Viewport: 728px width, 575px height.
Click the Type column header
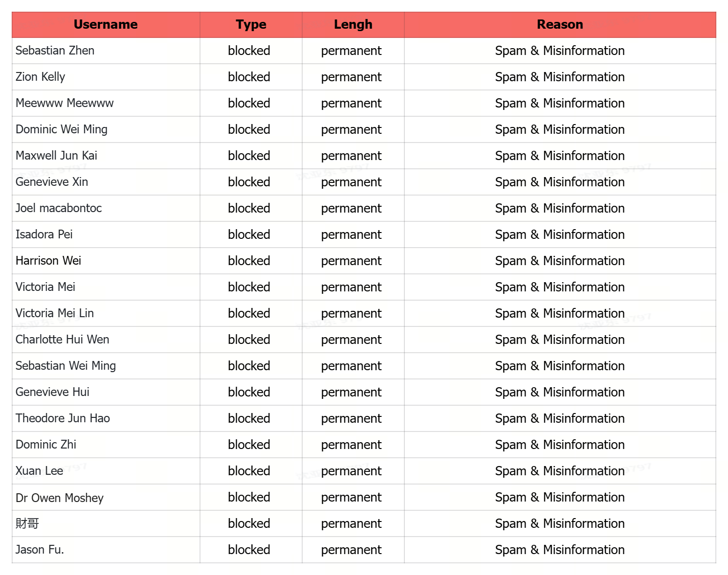(251, 25)
